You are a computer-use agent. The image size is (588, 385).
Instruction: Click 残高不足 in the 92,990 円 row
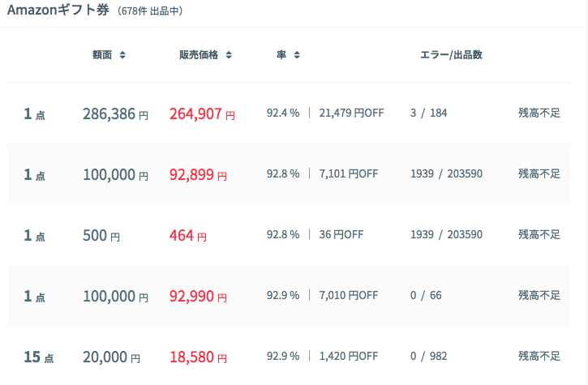(x=539, y=295)
